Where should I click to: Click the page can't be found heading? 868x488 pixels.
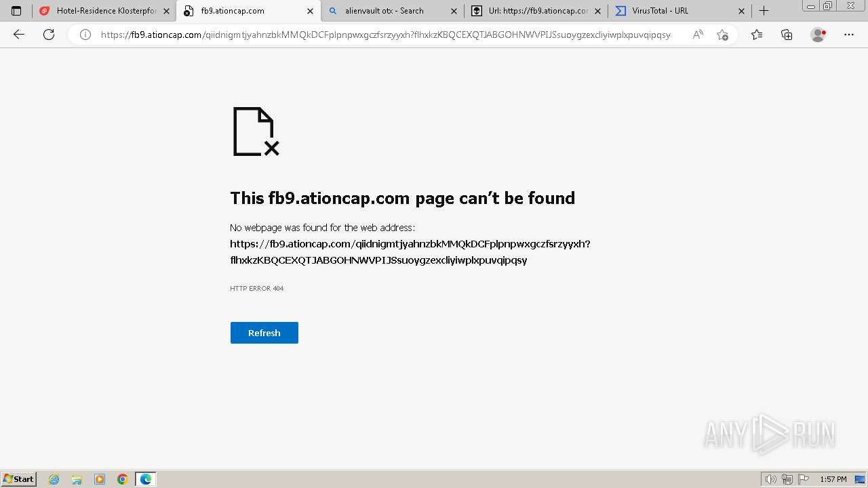click(403, 198)
